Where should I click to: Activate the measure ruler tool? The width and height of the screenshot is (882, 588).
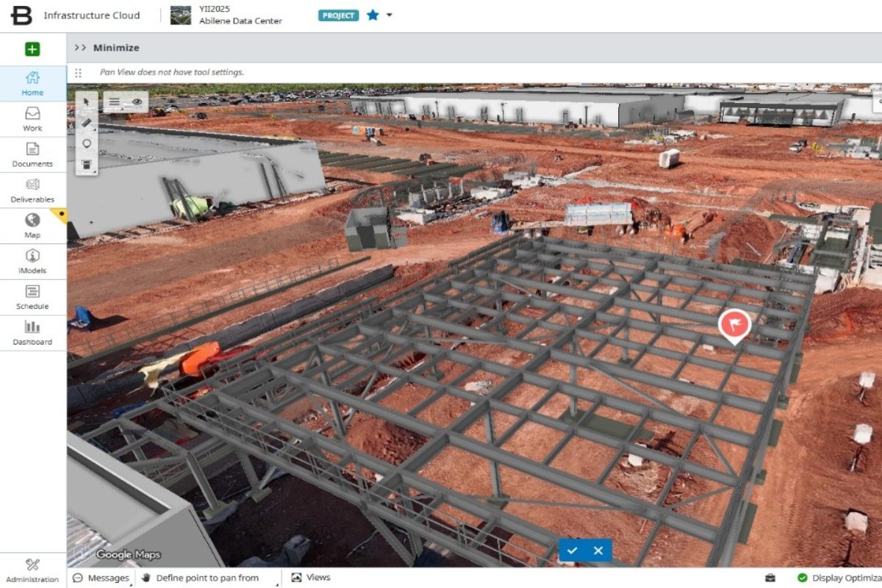[87, 122]
